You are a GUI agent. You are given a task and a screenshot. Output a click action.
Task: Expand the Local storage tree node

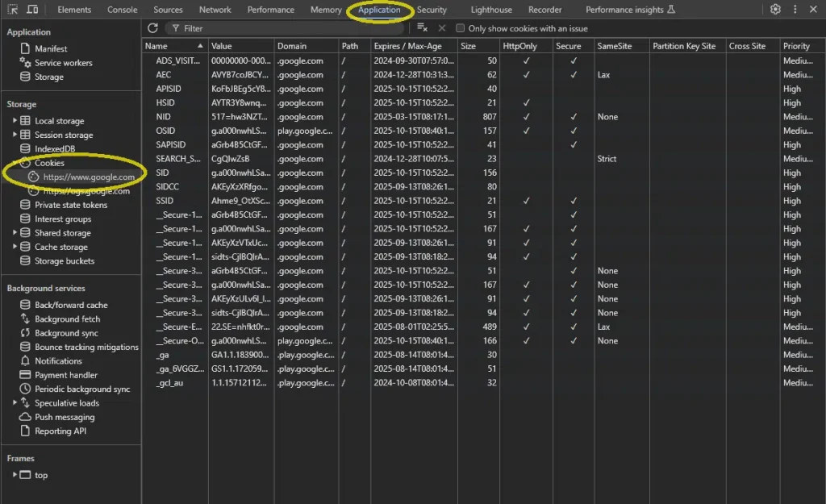[x=15, y=121]
